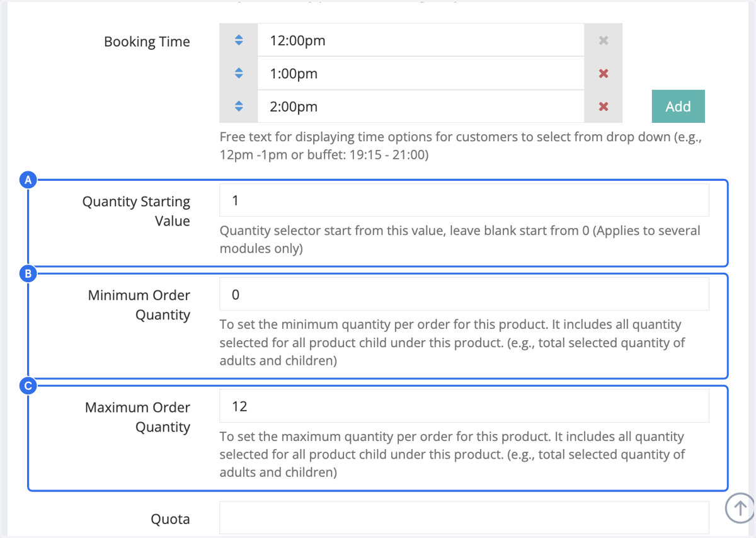The image size is (756, 538).
Task: Click the reorder handle for 1:00pm
Action: 238,73
